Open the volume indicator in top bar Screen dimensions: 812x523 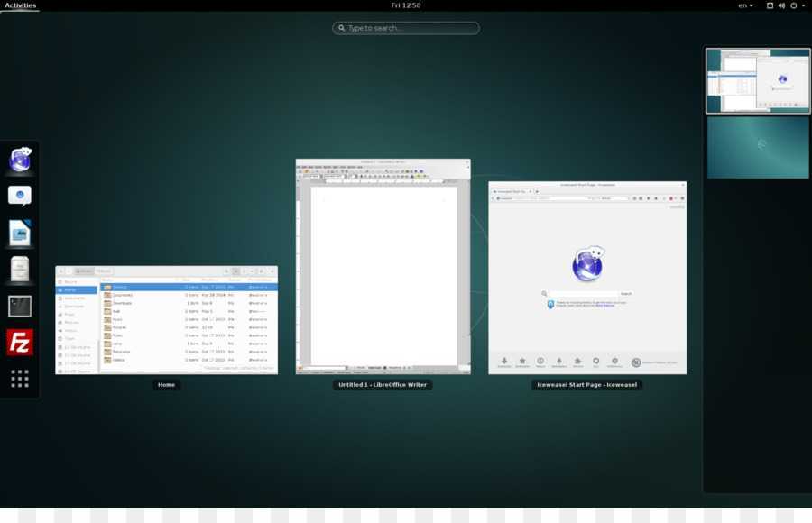click(781, 5)
